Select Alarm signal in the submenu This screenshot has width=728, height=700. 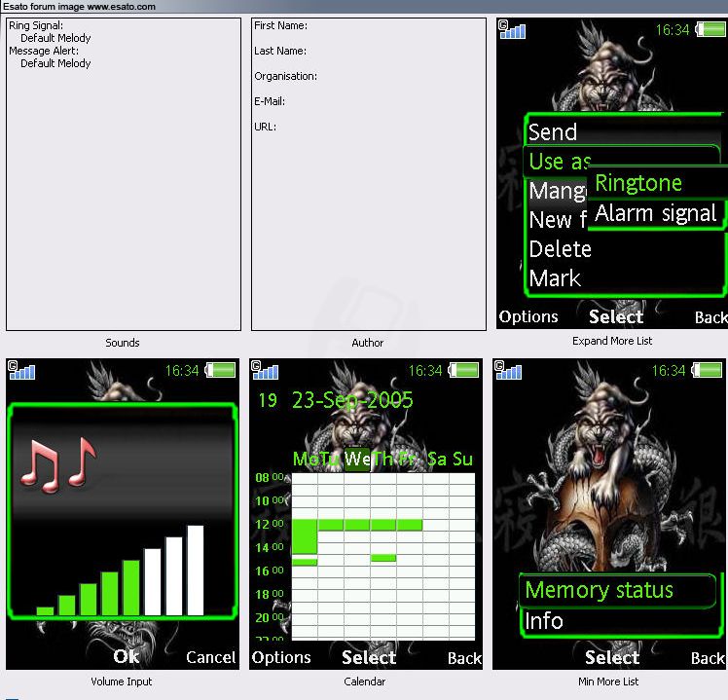tap(656, 213)
